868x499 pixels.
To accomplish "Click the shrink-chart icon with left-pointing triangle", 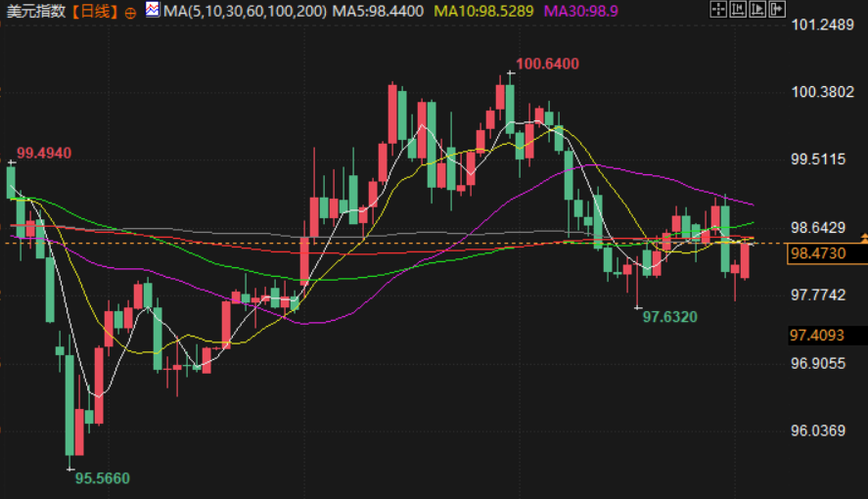I will pyautogui.click(x=738, y=9).
